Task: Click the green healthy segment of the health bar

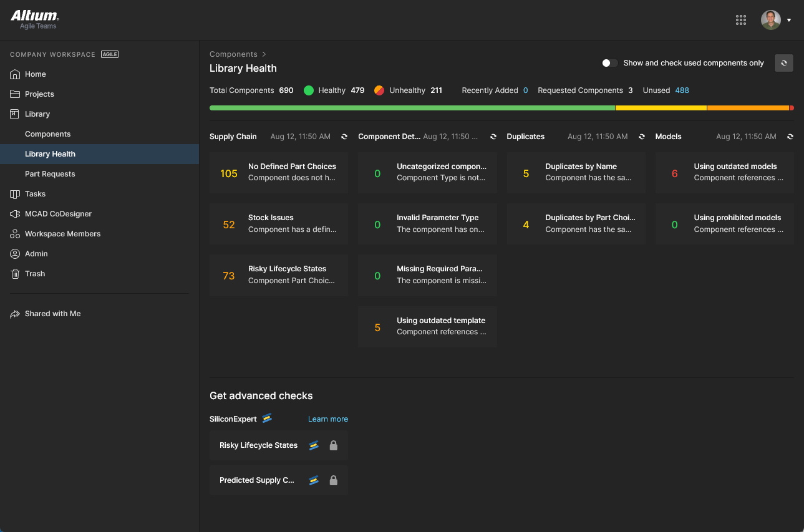Action: 412,108
